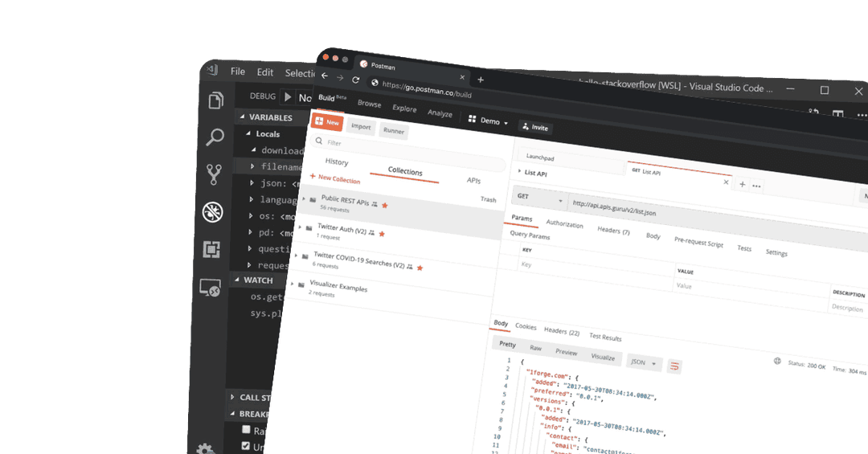This screenshot has height=454, width=868.
Task: Click the site info icon in address bar
Action: coord(375,83)
